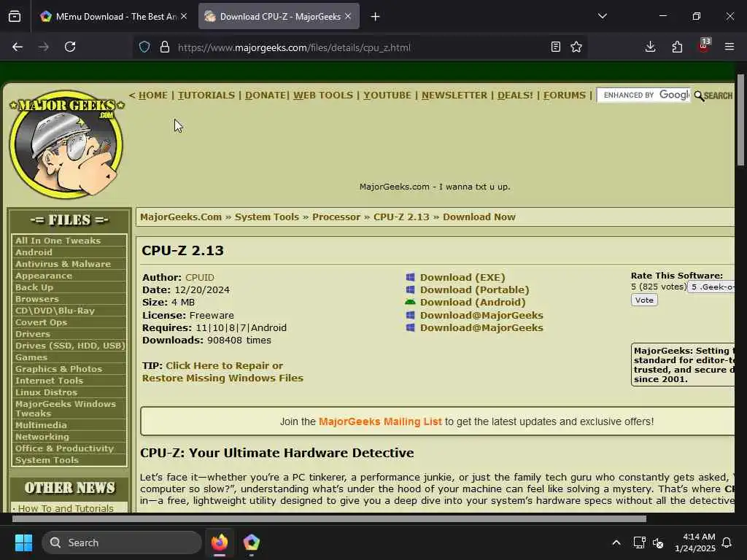Viewport: 747px width, 560px height.
Task: Open the DEALS! navigation link
Action: tap(516, 96)
